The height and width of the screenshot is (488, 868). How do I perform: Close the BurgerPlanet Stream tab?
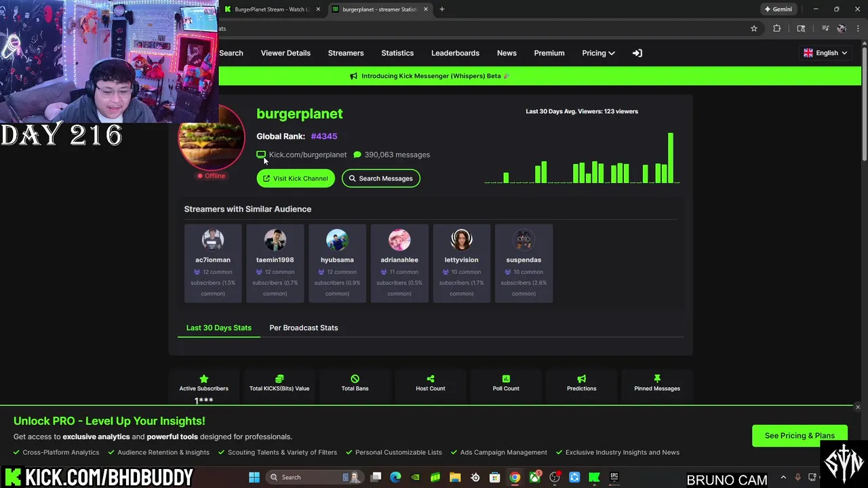[x=318, y=9]
